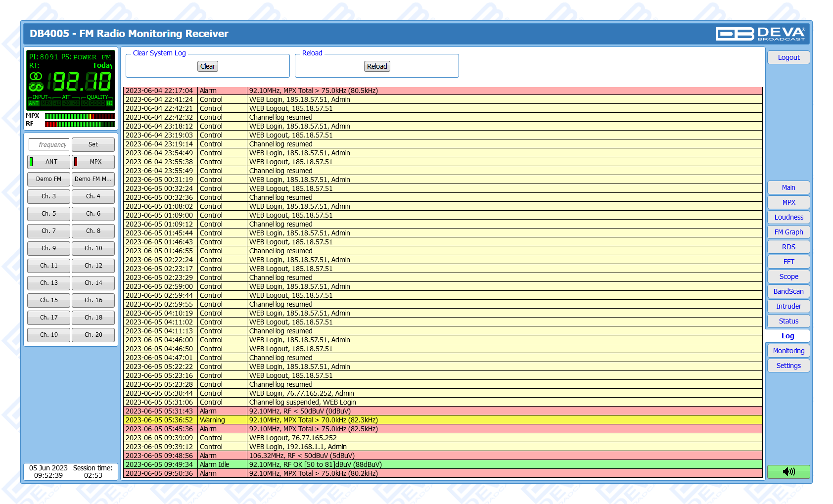This screenshot has height=504, width=833.
Task: Clear the system log
Action: pyautogui.click(x=208, y=66)
